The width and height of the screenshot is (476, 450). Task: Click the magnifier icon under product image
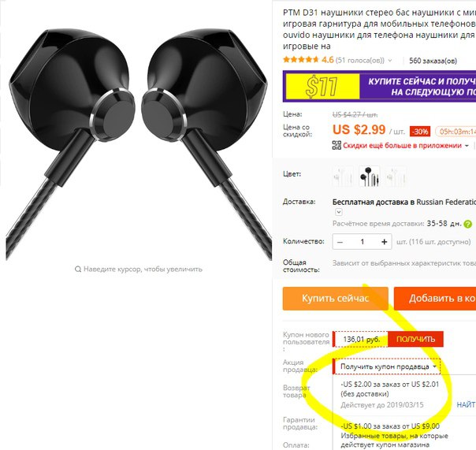(78, 269)
